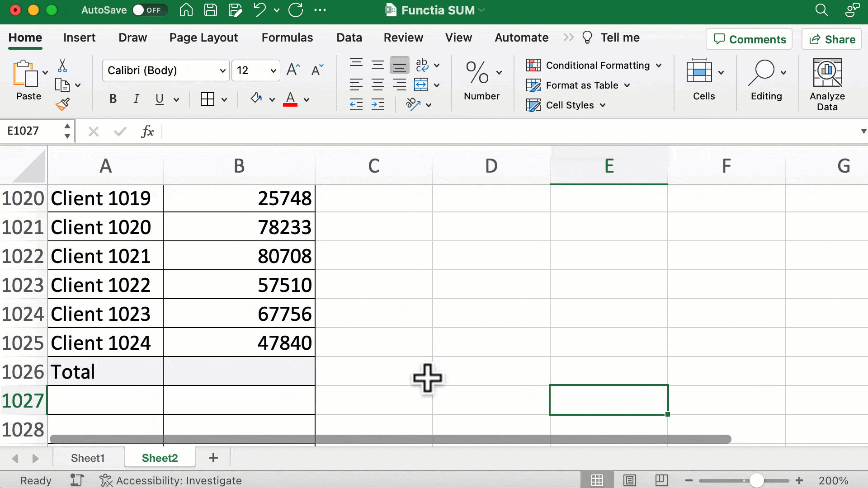Viewport: 868px width, 488px height.
Task: Switch to the Formulas ribbon tab
Action: pos(287,38)
